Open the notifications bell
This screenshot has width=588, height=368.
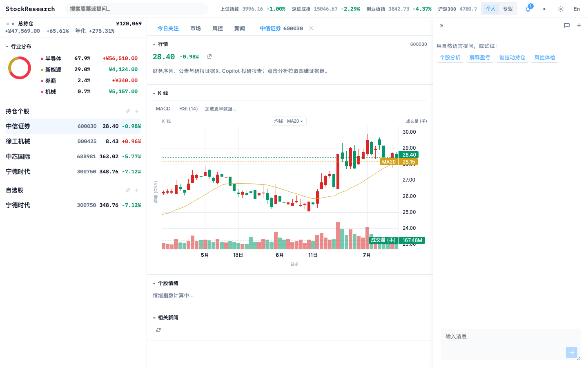pos(528,9)
